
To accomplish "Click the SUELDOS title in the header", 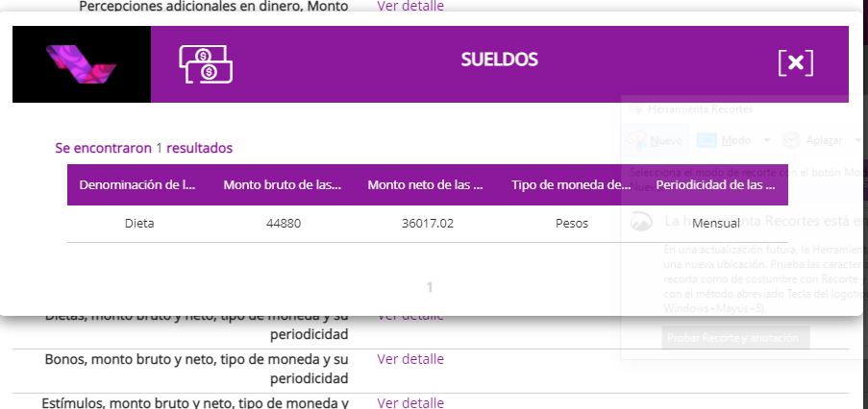I will (x=499, y=60).
